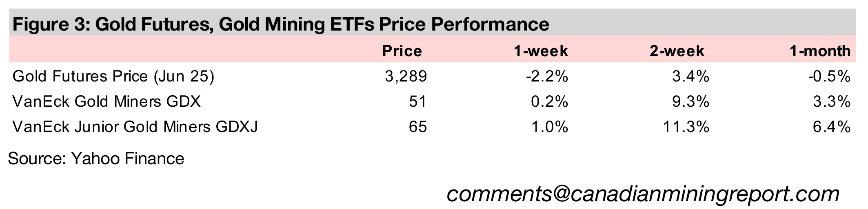868x209 pixels.
Task: Click the Price column header
Action: coord(402,51)
